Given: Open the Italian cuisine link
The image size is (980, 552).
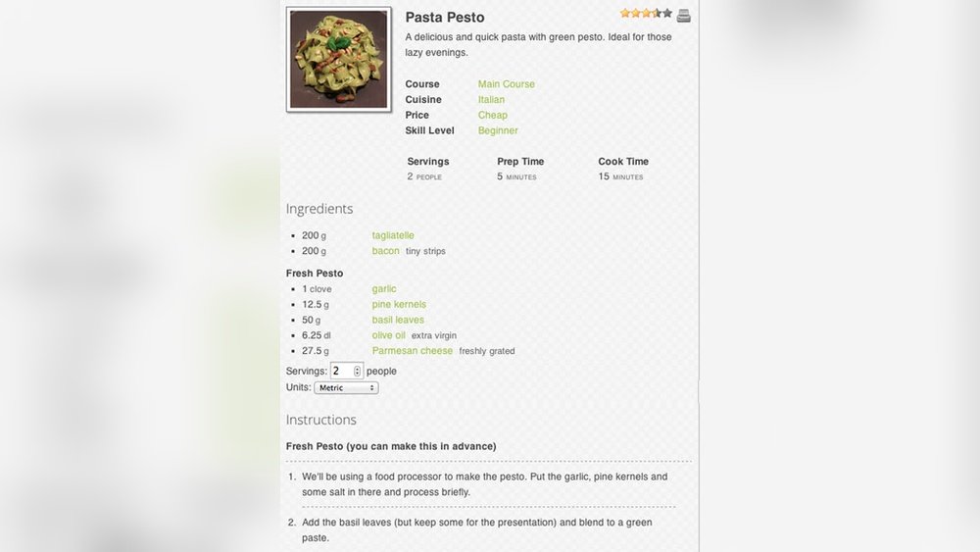Looking at the screenshot, I should pyautogui.click(x=492, y=100).
